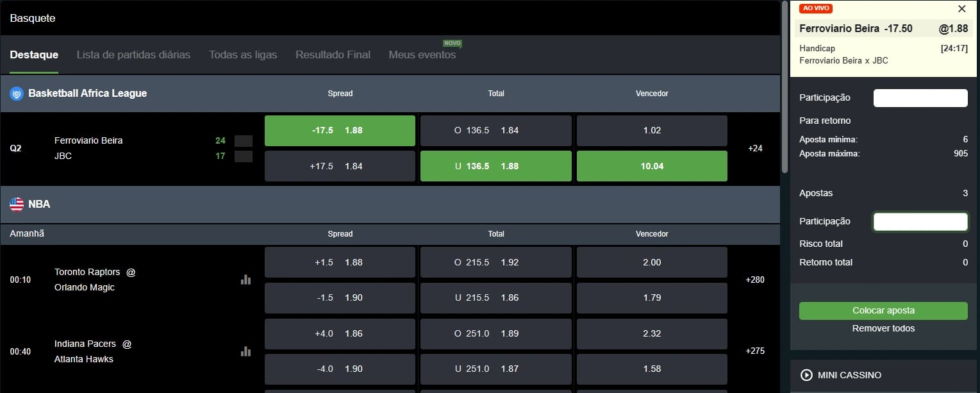Select Under 215.5 total at 1.86

(495, 298)
